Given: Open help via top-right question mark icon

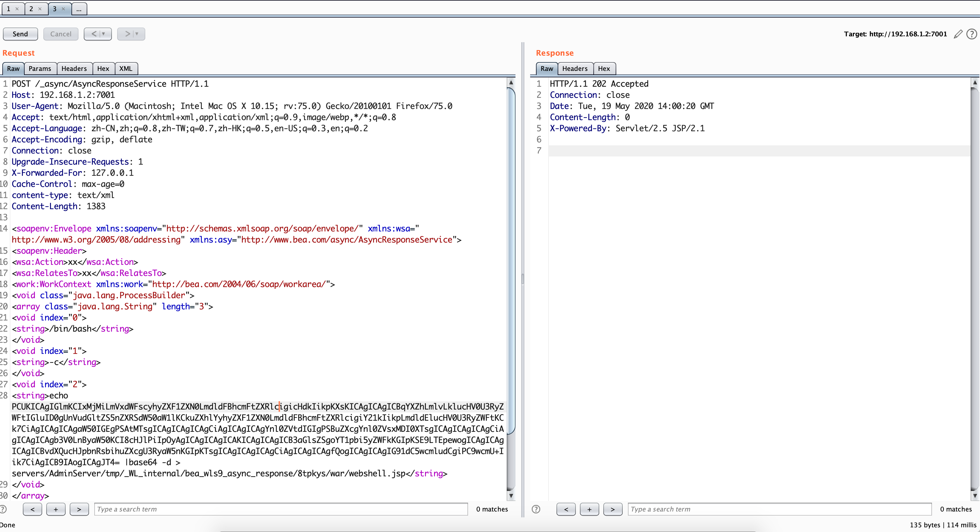Looking at the screenshot, I should coord(971,34).
